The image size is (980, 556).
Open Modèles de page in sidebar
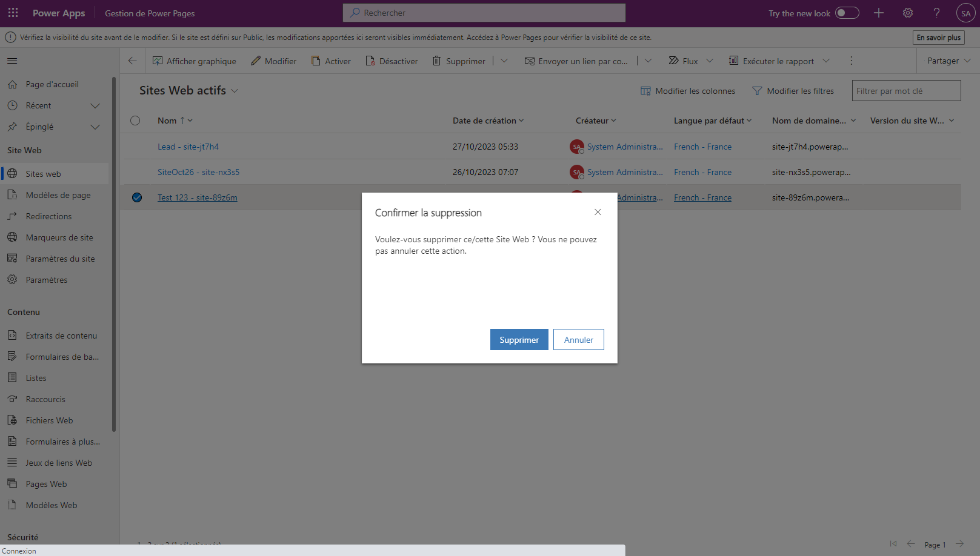pyautogui.click(x=58, y=195)
